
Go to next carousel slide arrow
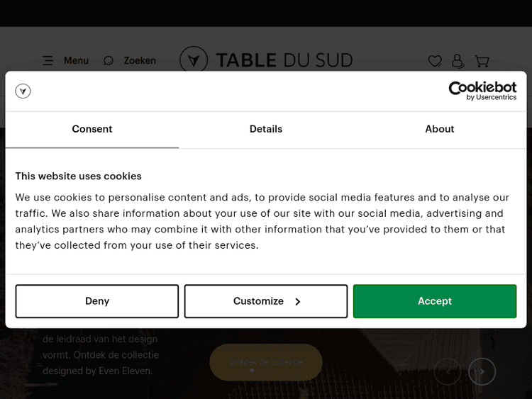click(x=482, y=371)
